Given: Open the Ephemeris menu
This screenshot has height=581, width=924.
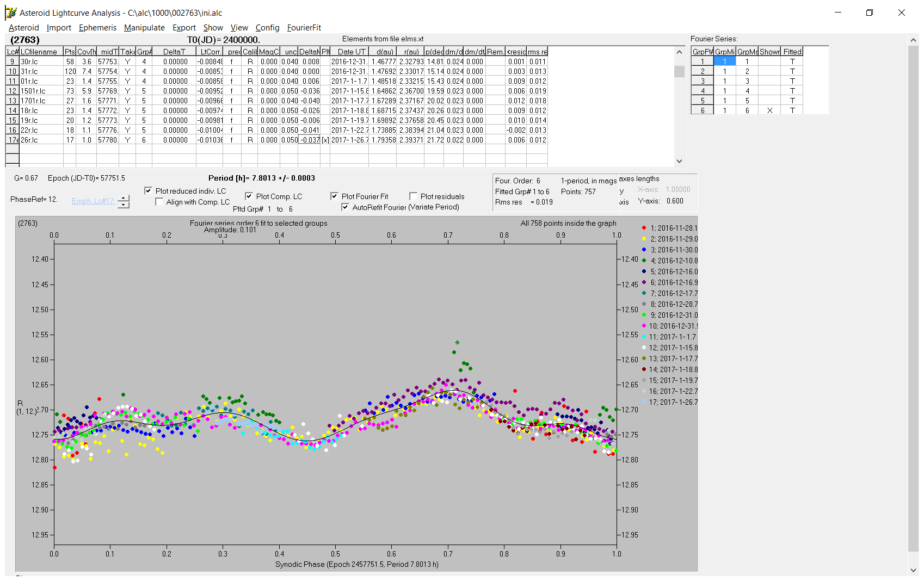Looking at the screenshot, I should 97,28.
